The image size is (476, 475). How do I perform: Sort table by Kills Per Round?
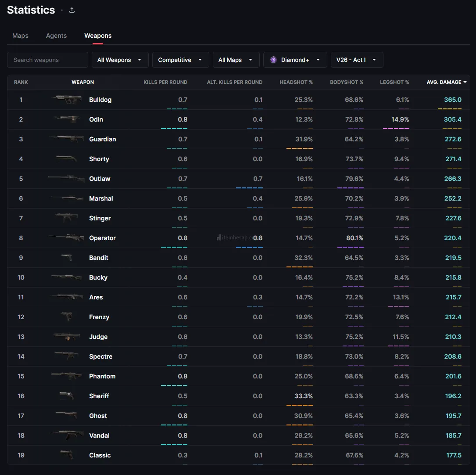[165, 82]
